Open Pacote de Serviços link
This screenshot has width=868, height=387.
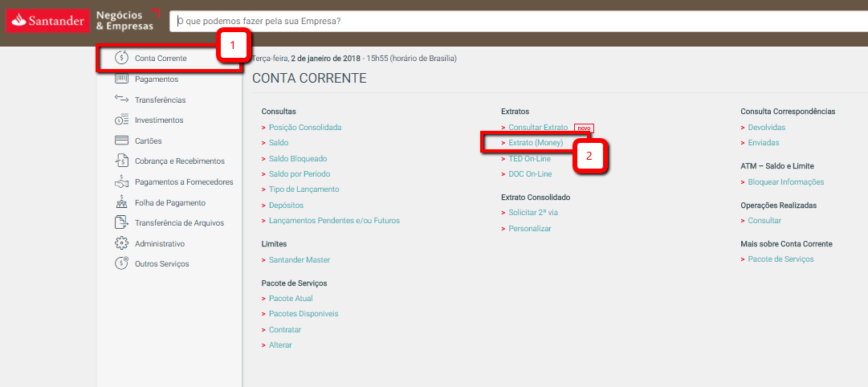tap(781, 259)
